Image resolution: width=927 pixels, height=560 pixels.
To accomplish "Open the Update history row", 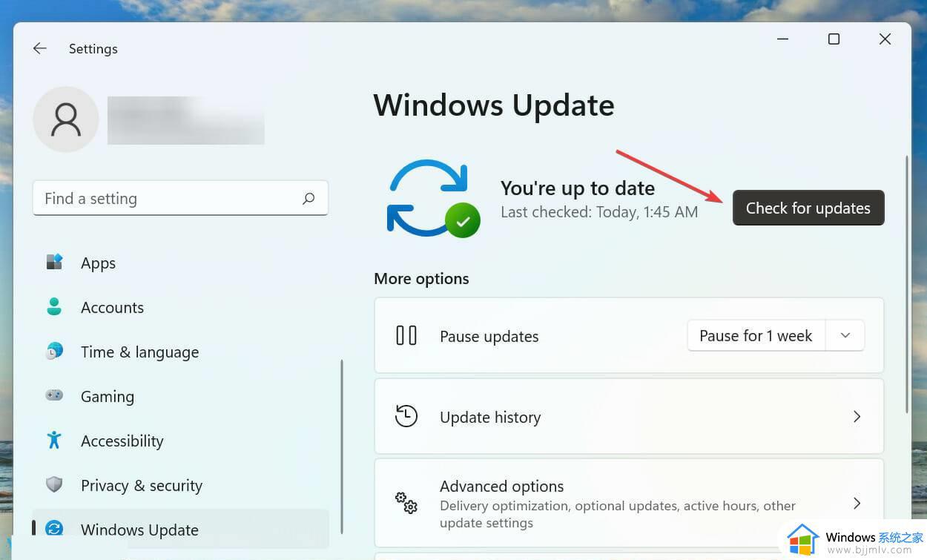I will (x=629, y=416).
